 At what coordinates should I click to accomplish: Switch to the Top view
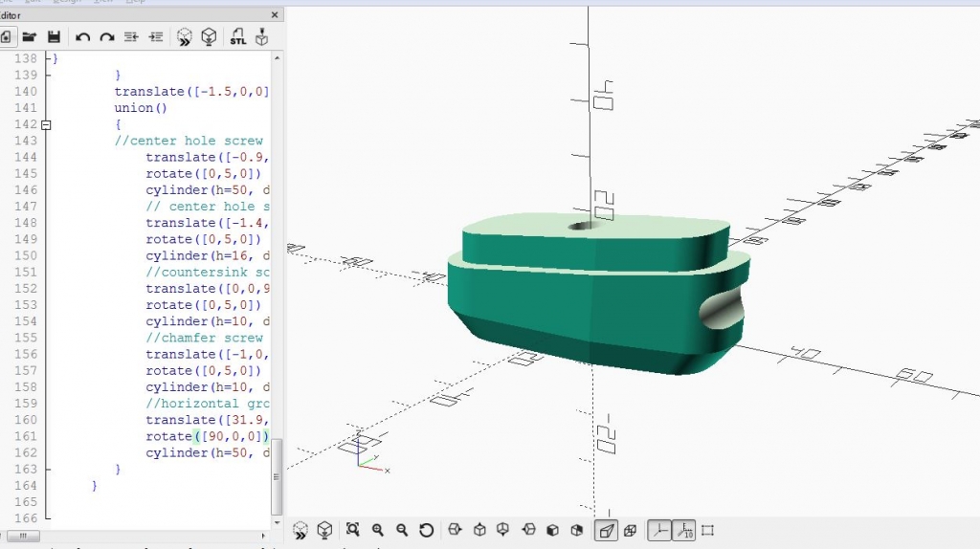(479, 530)
